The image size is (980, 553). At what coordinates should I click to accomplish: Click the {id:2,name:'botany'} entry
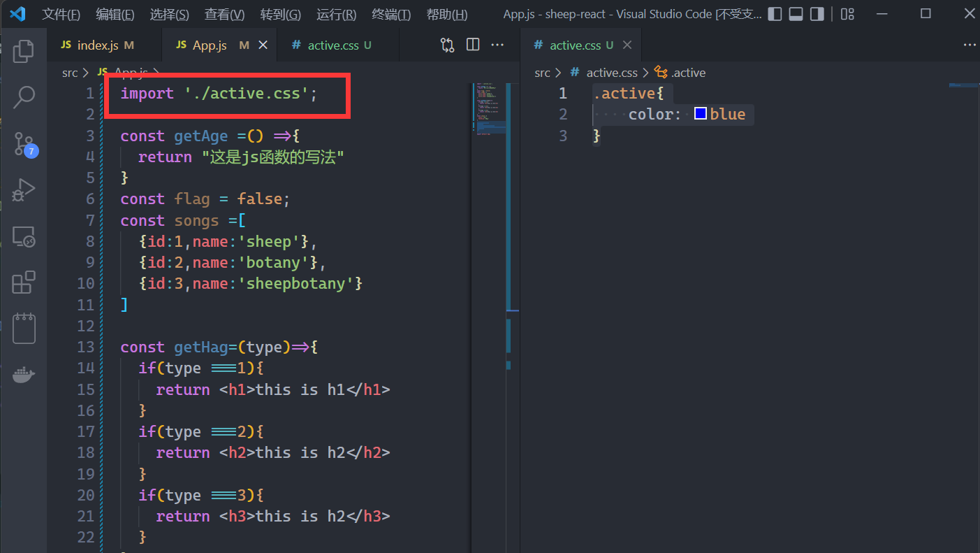[233, 262]
